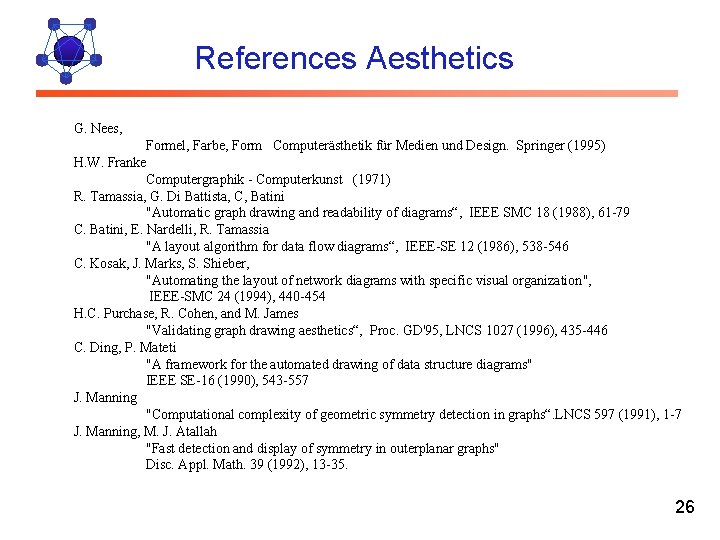Click 'C. Kosak, J. Marks, S. Shieber,'
The height and width of the screenshot is (540, 720).
(162, 264)
